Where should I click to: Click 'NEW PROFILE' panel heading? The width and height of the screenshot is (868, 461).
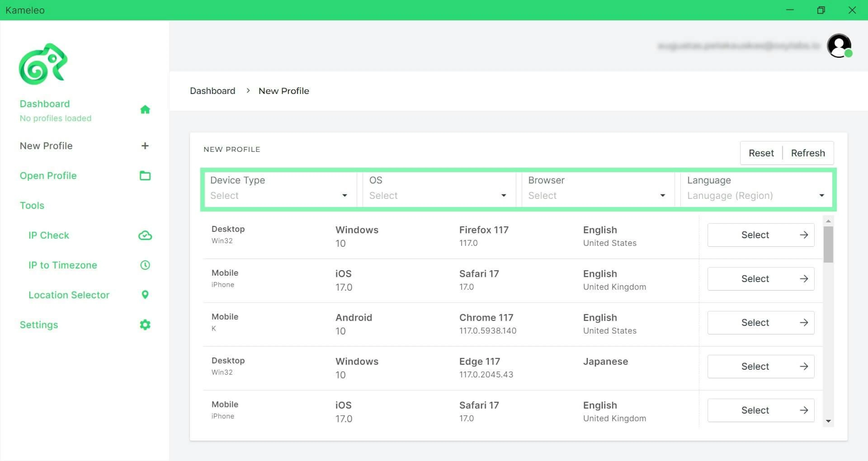click(232, 149)
